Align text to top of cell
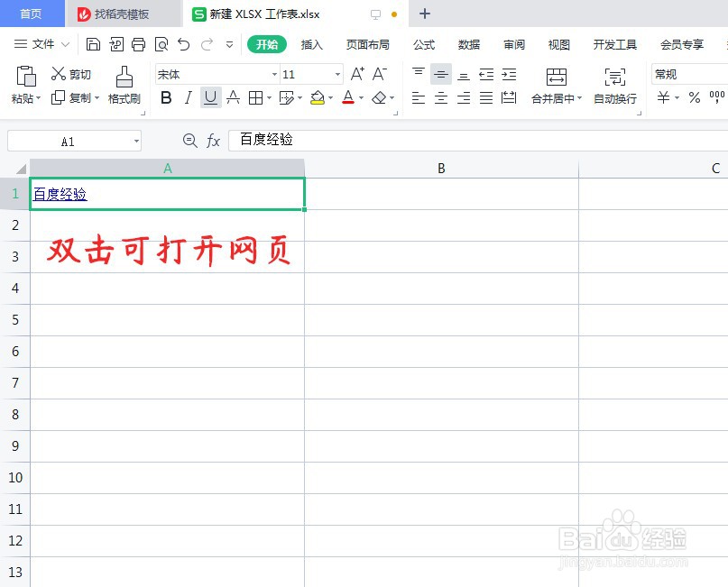The width and height of the screenshot is (728, 587). (419, 74)
